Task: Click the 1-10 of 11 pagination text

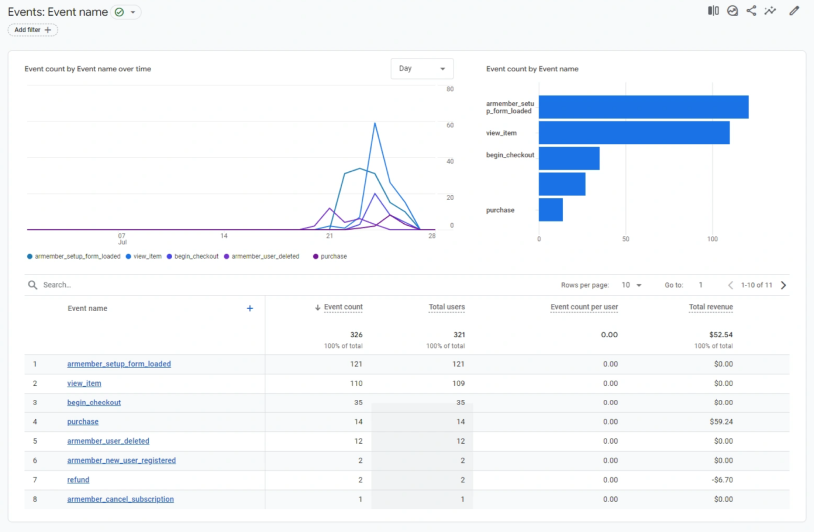Action: point(756,285)
